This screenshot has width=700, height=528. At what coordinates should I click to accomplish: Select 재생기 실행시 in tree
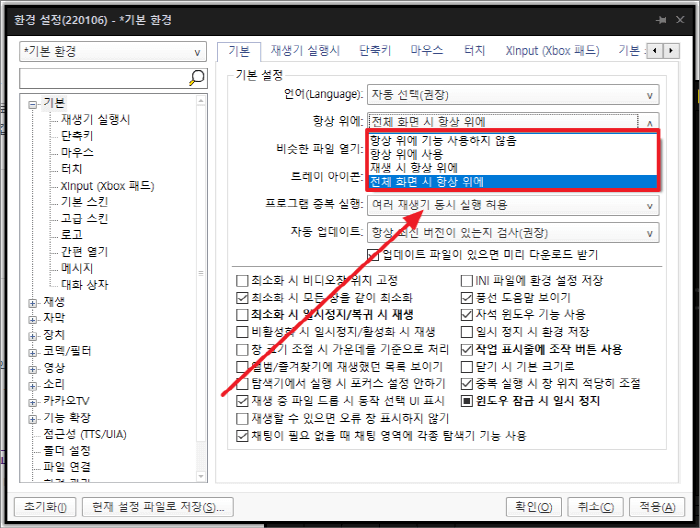click(96, 120)
